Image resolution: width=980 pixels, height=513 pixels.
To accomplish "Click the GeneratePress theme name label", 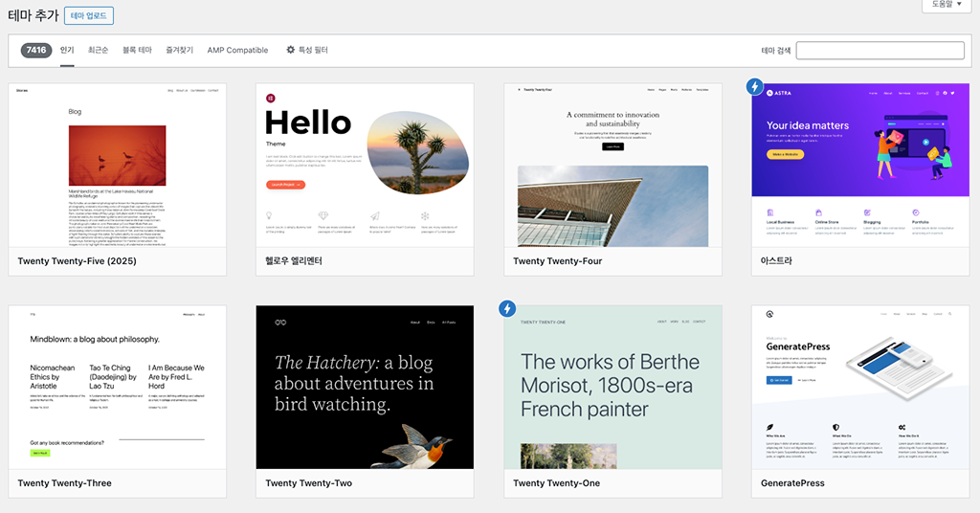I will (x=792, y=483).
